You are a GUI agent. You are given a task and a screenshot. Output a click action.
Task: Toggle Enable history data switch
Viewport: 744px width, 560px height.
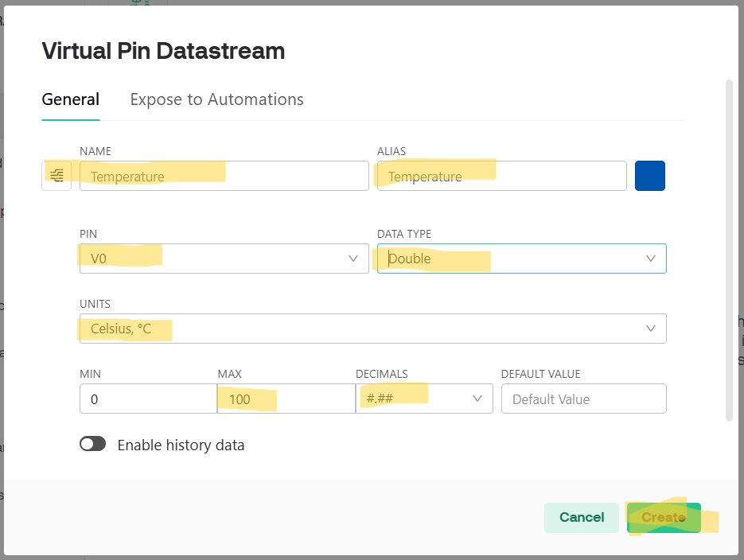click(92, 445)
